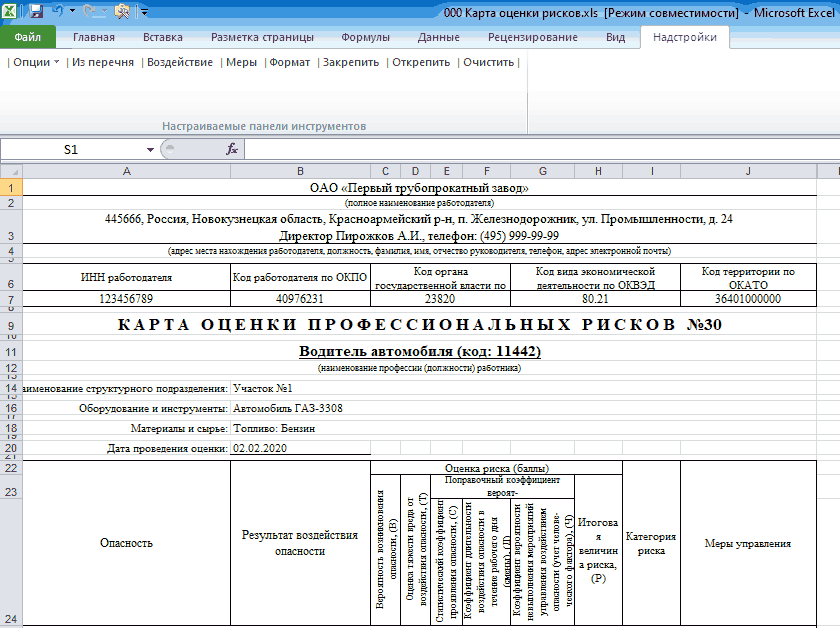
Task: Click the Из перечня toolbar command
Action: point(103,62)
